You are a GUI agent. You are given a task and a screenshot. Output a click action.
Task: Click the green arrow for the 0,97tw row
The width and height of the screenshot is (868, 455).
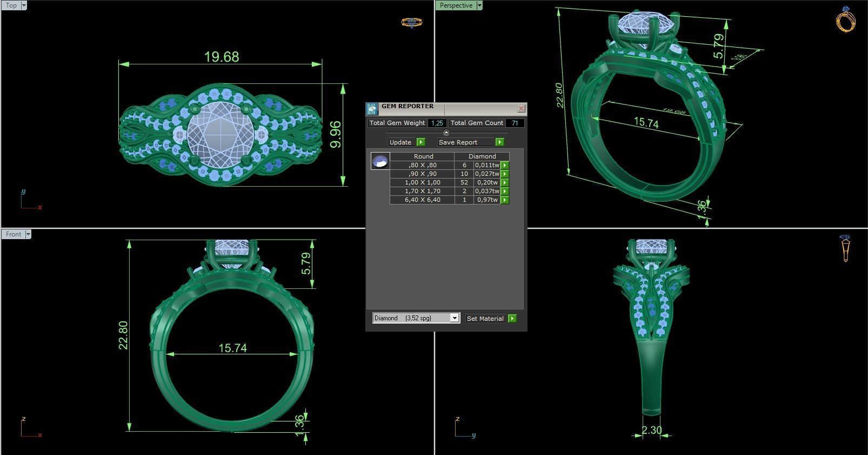pos(505,200)
